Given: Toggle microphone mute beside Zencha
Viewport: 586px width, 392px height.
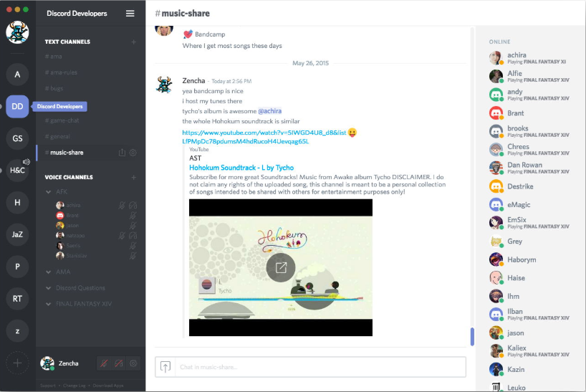Looking at the screenshot, I should pyautogui.click(x=104, y=363).
